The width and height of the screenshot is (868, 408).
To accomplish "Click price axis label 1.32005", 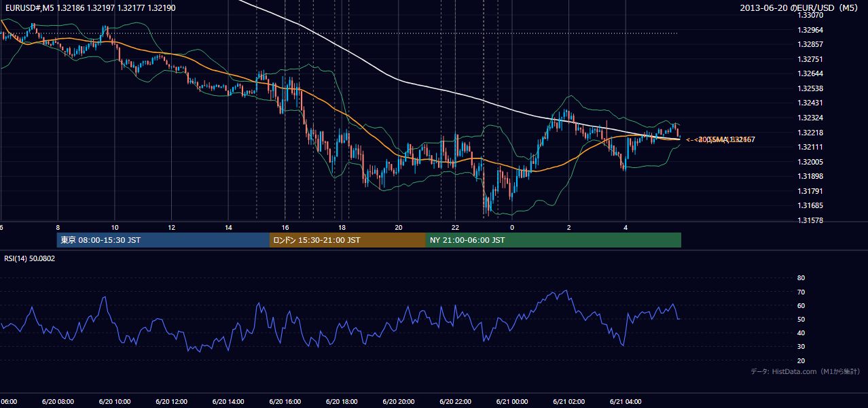I will tap(811, 162).
